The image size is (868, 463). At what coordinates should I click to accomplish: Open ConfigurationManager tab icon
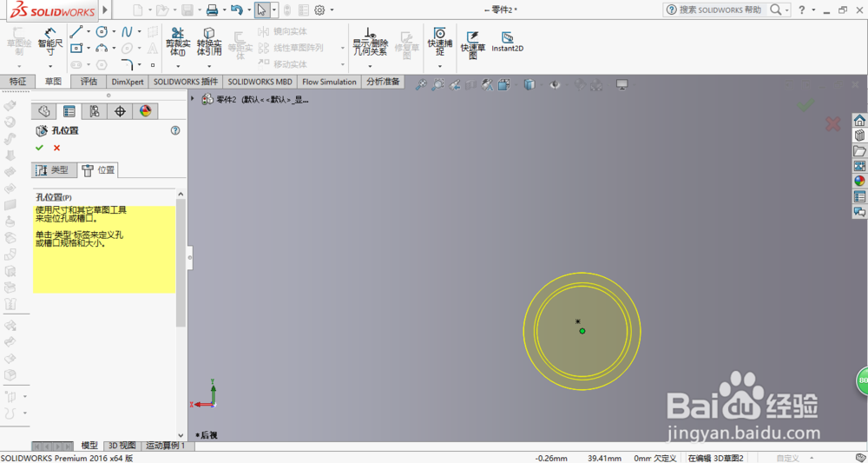click(95, 111)
